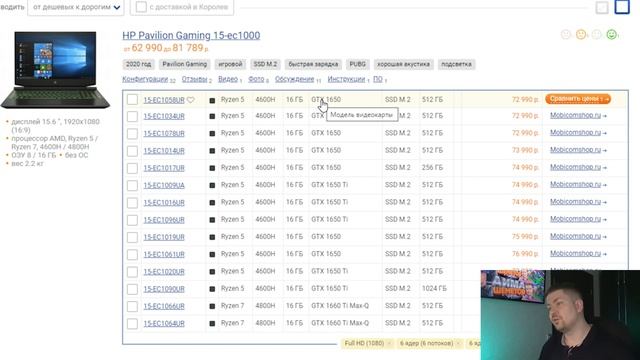Tick the checkbox for 15-EC1034UR

coord(132,116)
